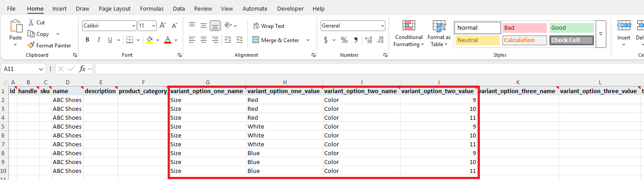This screenshot has height=180, width=644.
Task: Select the first White cell in column H
Action: (284, 126)
